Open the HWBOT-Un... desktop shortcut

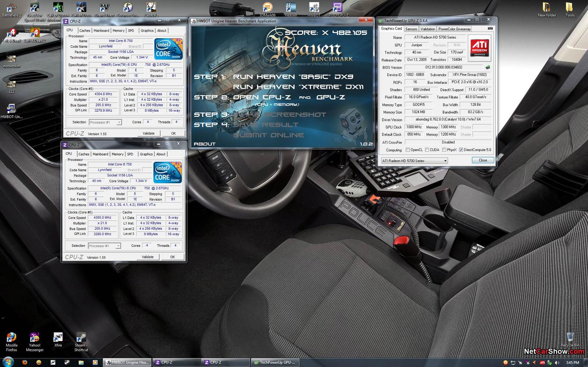(x=11, y=111)
